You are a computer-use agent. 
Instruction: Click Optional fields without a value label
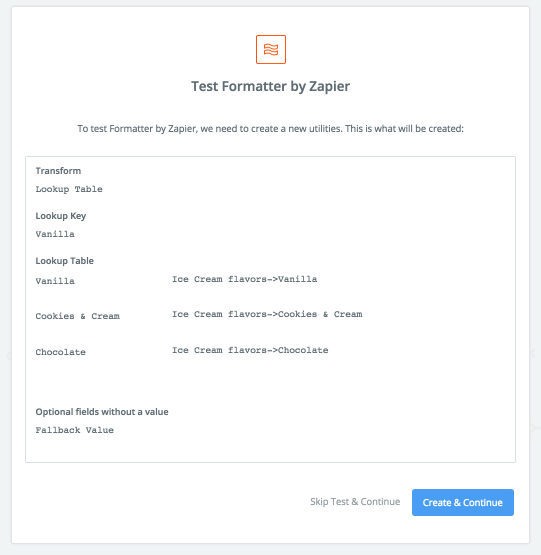pyautogui.click(x=102, y=412)
